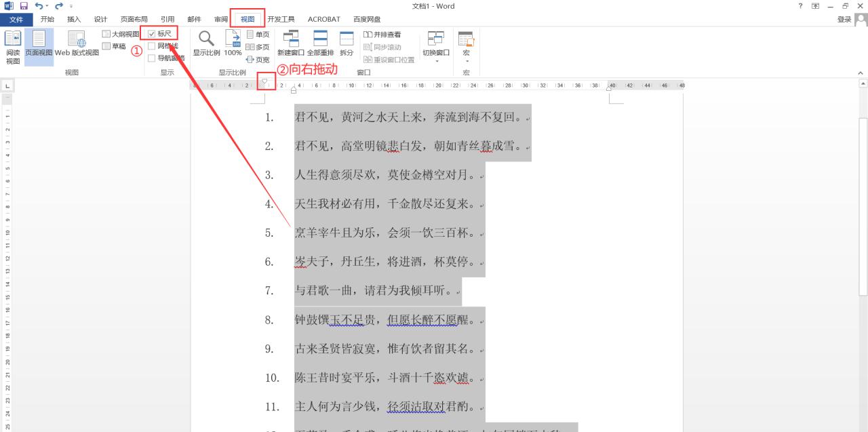Switch to the 页面布局 layout tab
The width and height of the screenshot is (868, 432).
(x=134, y=19)
